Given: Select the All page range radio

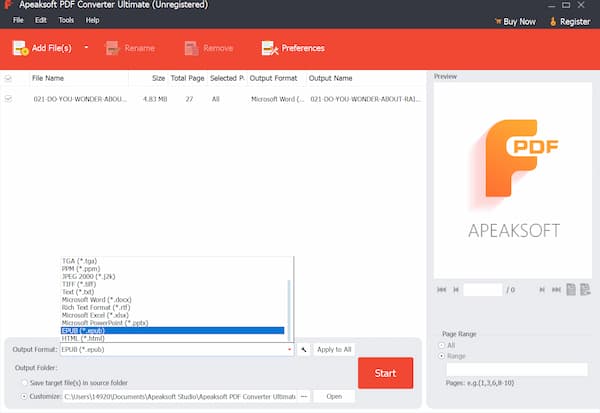Looking at the screenshot, I should click(442, 345).
